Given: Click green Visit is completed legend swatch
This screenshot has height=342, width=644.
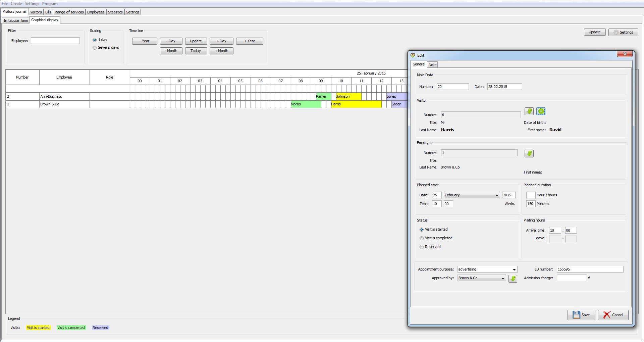Looking at the screenshot, I should click(x=71, y=328).
